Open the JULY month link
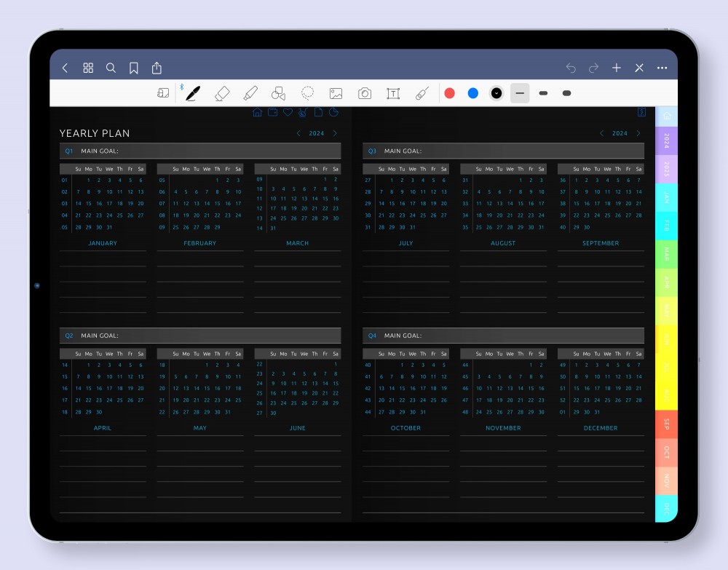Image resolution: width=728 pixels, height=570 pixels. click(x=405, y=243)
